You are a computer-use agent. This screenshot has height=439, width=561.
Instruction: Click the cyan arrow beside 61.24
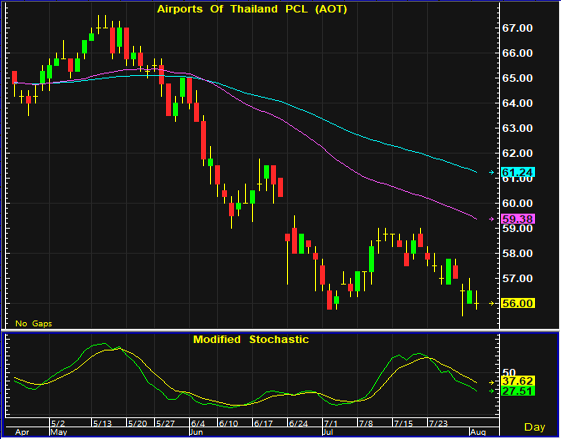tap(492, 172)
